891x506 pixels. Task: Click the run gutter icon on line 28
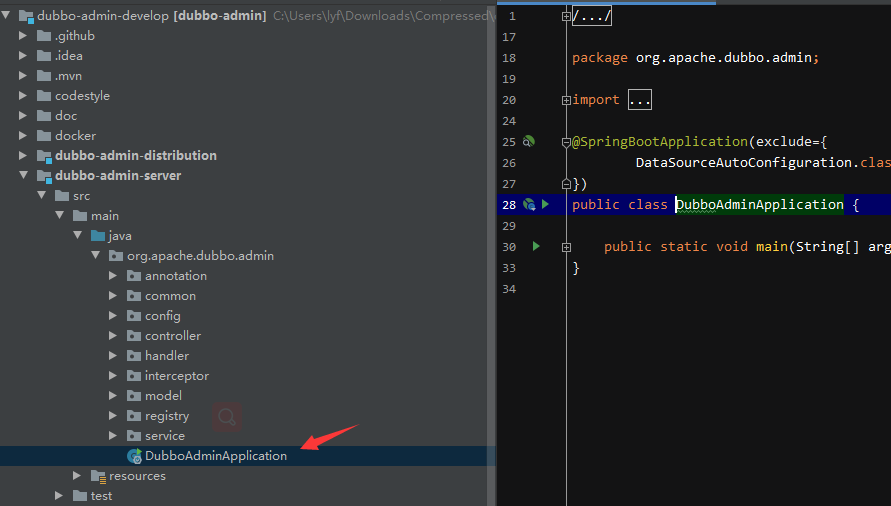click(x=546, y=204)
